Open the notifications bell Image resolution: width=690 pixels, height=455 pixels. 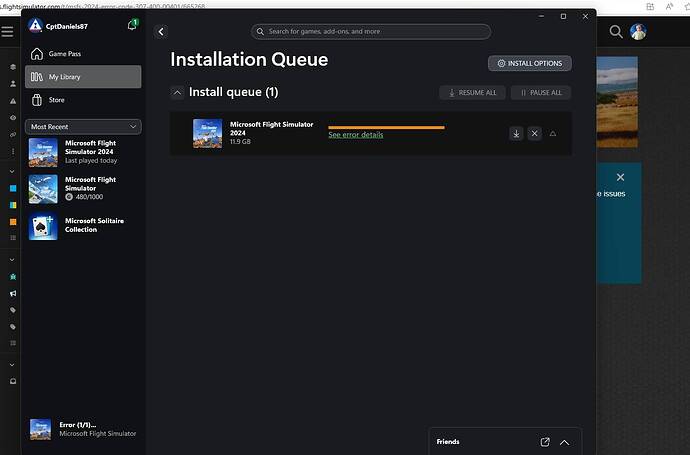click(132, 24)
